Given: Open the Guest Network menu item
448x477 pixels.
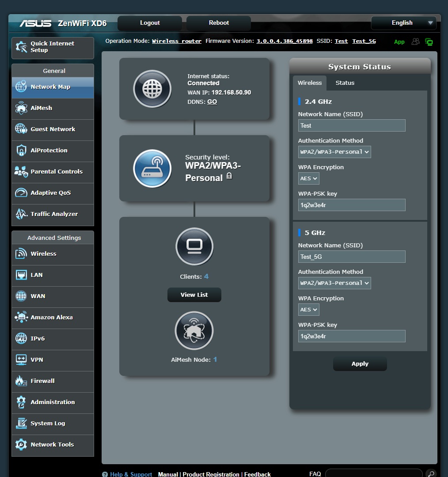Looking at the screenshot, I should tap(53, 129).
